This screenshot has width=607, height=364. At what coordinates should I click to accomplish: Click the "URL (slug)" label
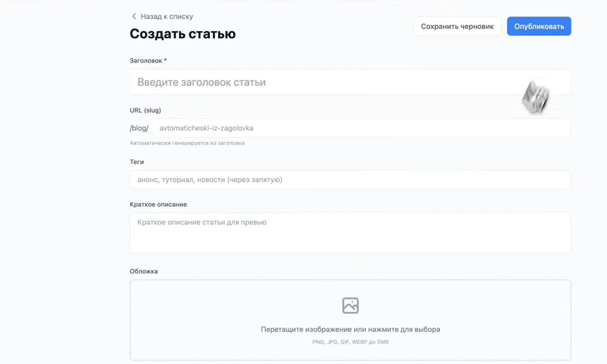(x=145, y=110)
